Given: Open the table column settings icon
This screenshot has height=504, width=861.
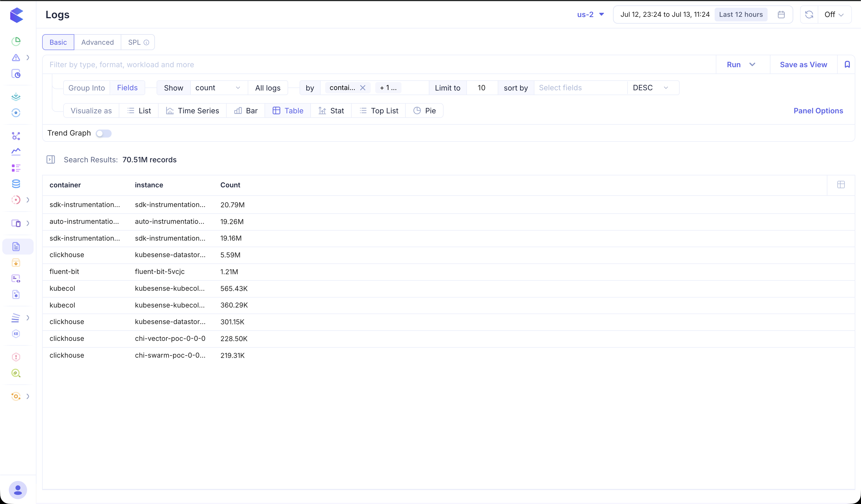Looking at the screenshot, I should coord(841,185).
